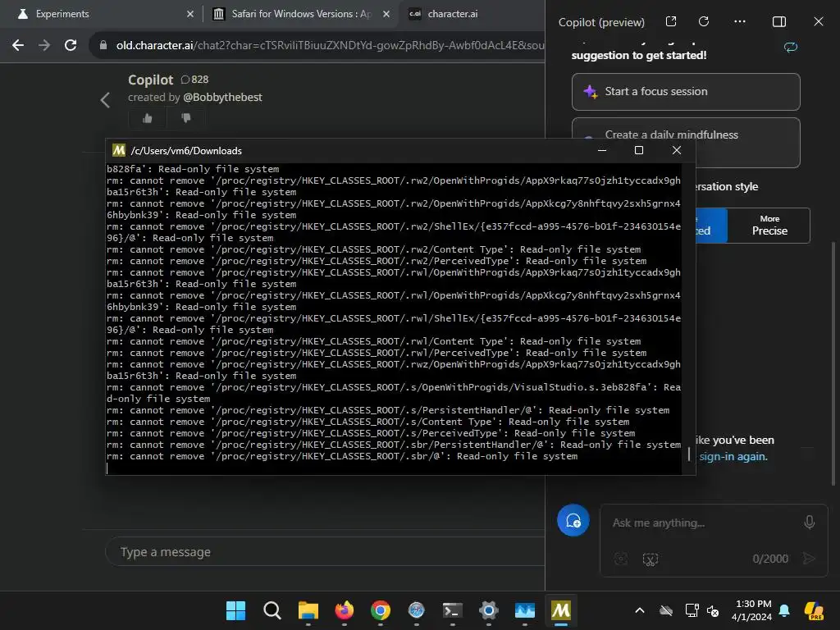Launch Firefox from taskbar

coord(344,610)
